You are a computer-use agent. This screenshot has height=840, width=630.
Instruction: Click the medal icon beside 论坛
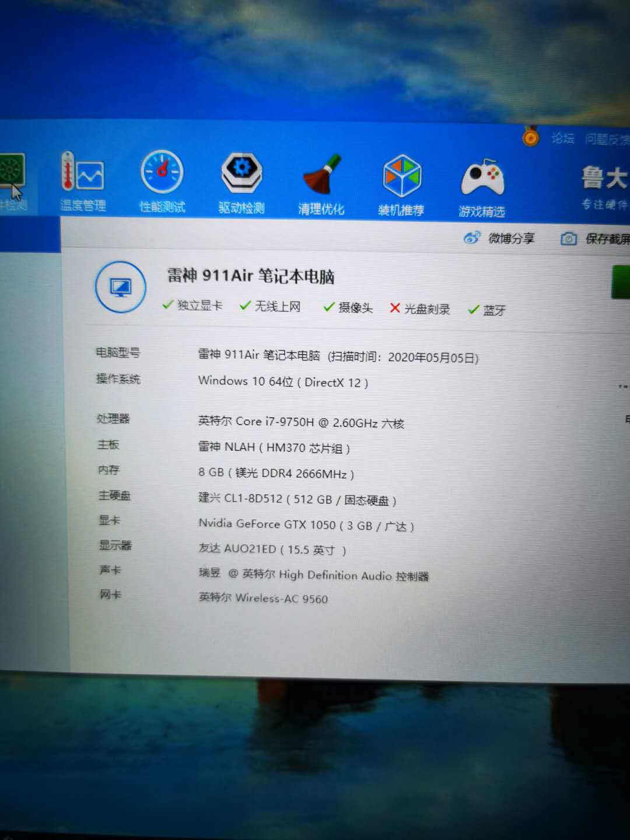pos(531,136)
